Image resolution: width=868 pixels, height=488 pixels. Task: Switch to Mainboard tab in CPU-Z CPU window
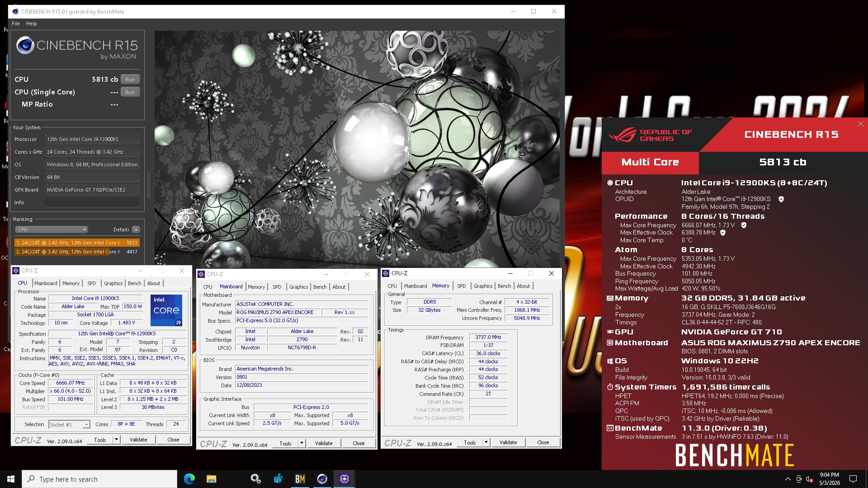click(x=46, y=283)
